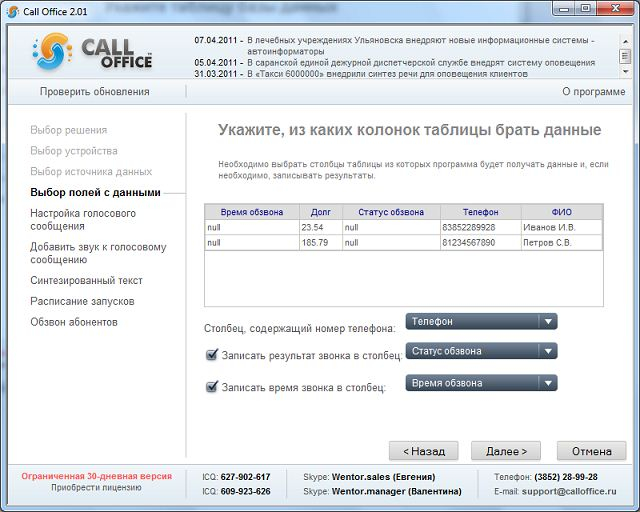The width and height of the screenshot is (640, 512).
Task: Maximize the Call Office window
Action: pos(585,9)
